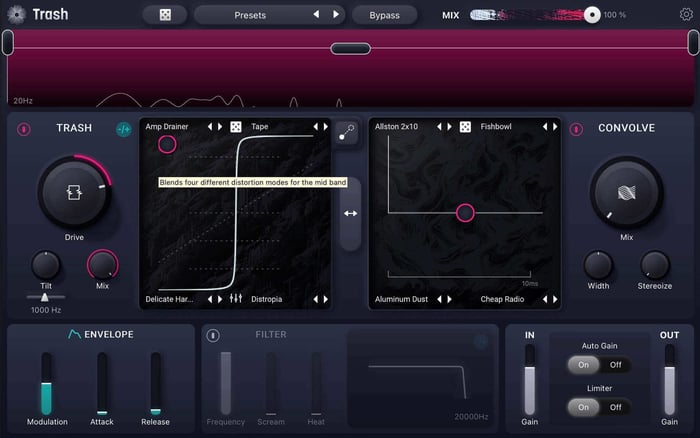Select previous mode for Delicate Har... slot

tap(210, 299)
